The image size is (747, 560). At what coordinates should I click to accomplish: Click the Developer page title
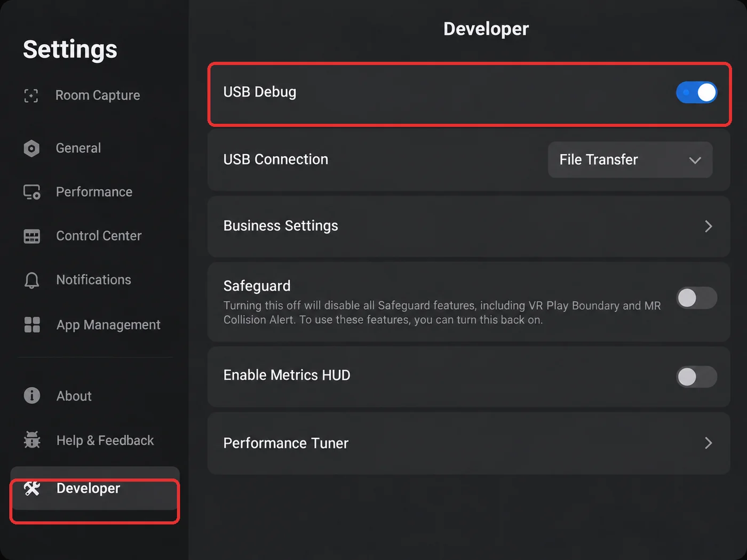point(486,29)
